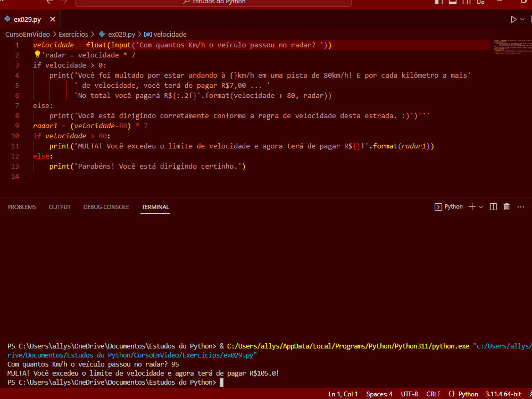
Task: Click 'if velocidade > 0:' on line 3
Action: click(x=70, y=65)
